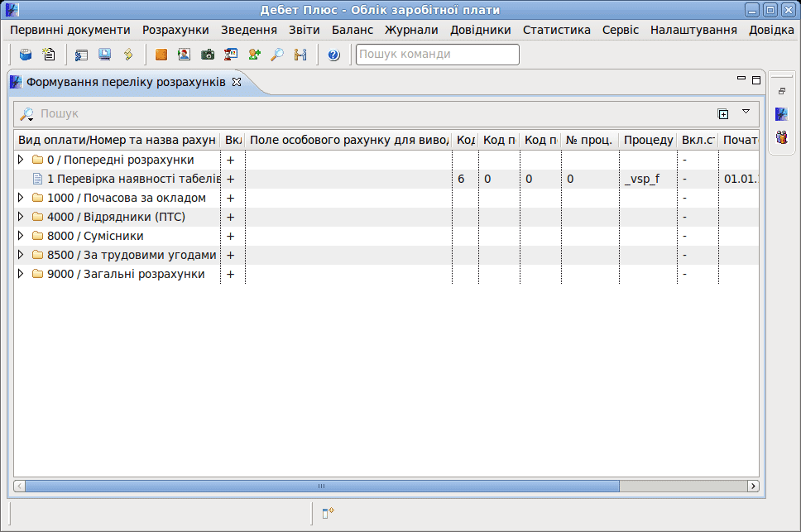Open the Довідники menu
This screenshot has height=532, width=801.
[480, 30]
